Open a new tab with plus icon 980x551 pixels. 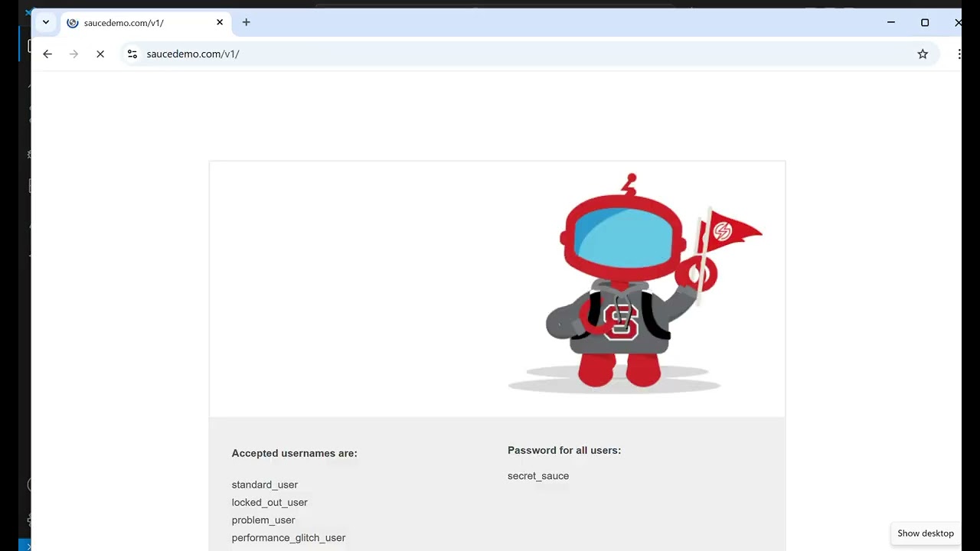pos(246,22)
